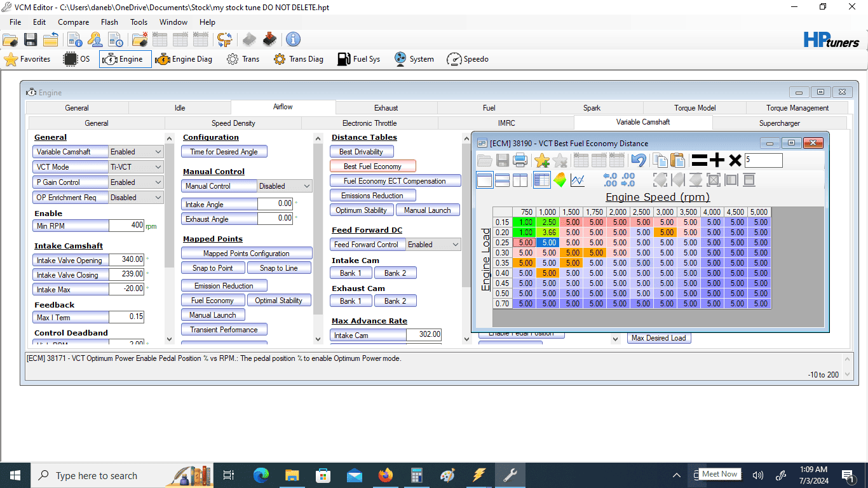This screenshot has height=488, width=868.
Task: Toggle the table grid view button
Action: click(x=542, y=180)
